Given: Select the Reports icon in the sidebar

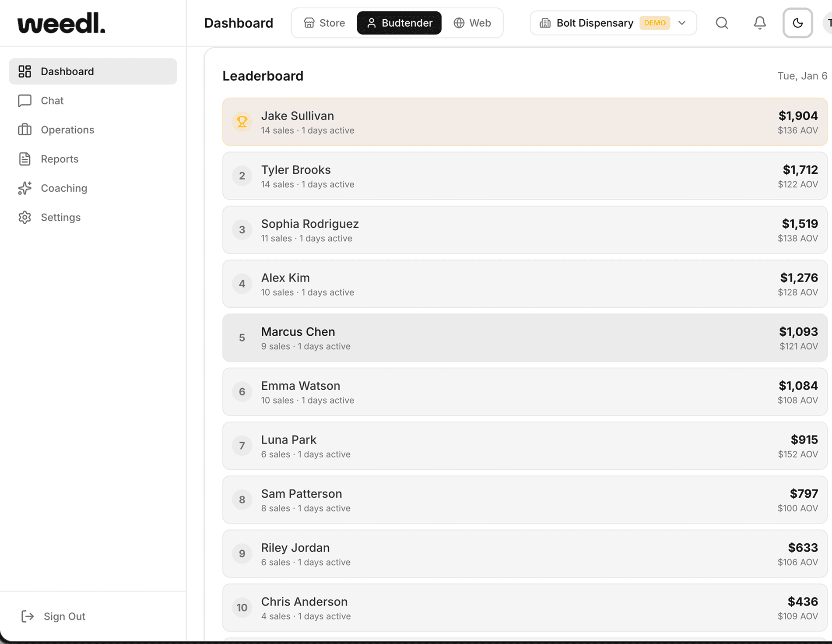Looking at the screenshot, I should point(25,159).
